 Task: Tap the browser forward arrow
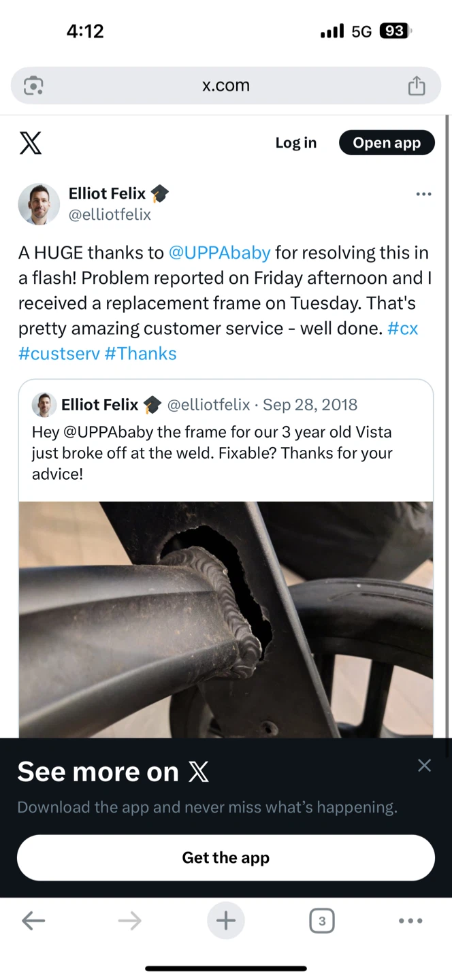129,921
